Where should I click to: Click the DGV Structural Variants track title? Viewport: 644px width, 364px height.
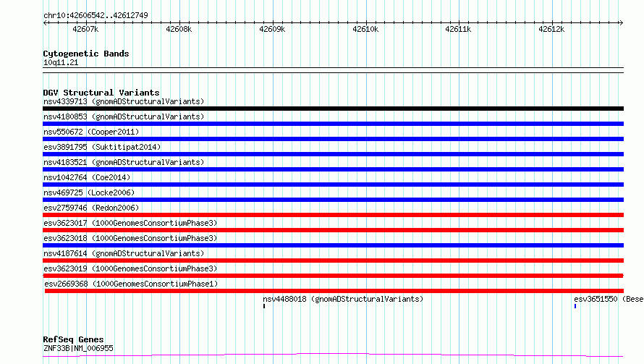pyautogui.click(x=101, y=93)
